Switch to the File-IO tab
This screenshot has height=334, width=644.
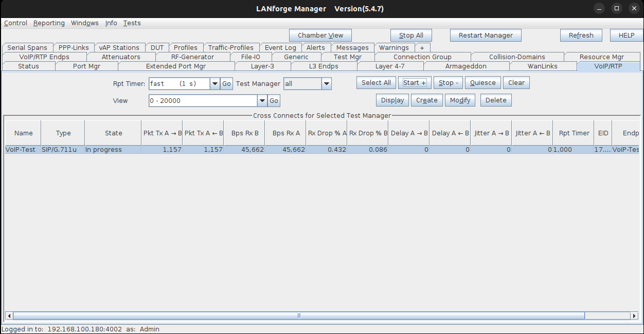251,57
